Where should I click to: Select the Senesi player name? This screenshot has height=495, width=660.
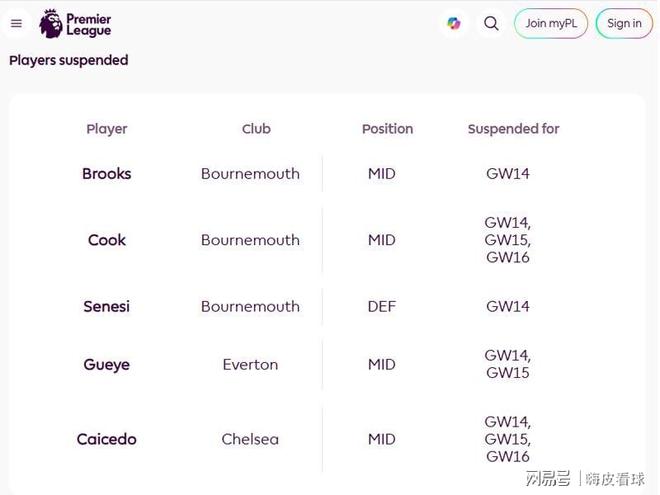[107, 307]
